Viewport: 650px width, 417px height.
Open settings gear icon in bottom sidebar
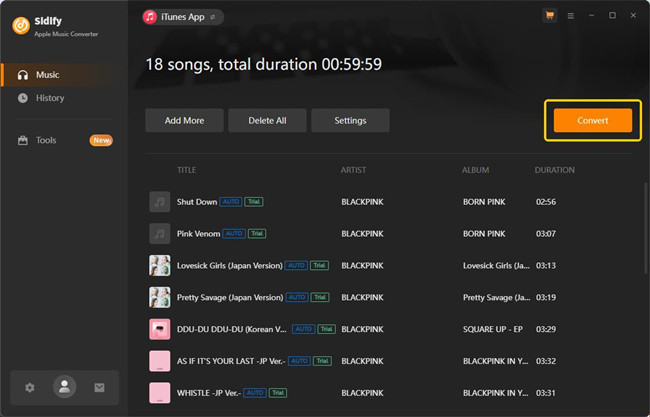[29, 388]
